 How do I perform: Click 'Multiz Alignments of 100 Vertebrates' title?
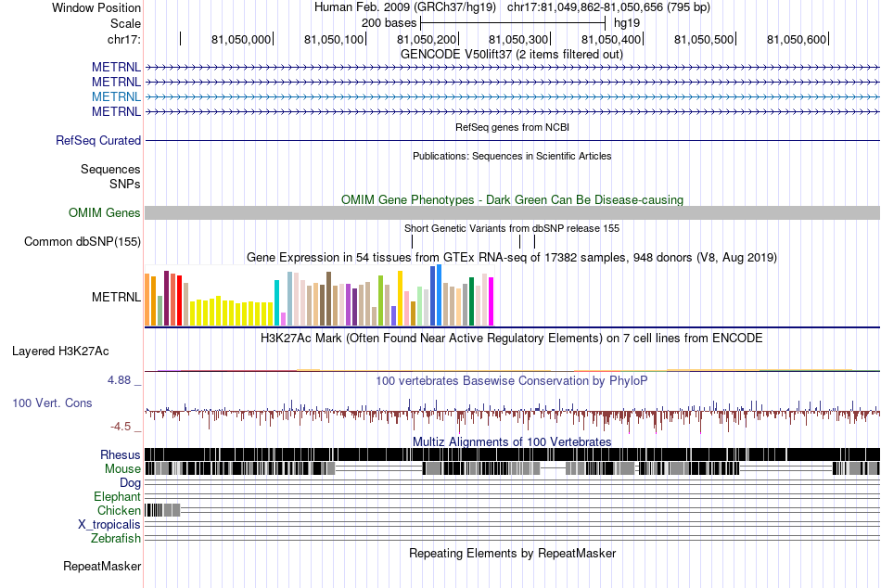coord(512,441)
